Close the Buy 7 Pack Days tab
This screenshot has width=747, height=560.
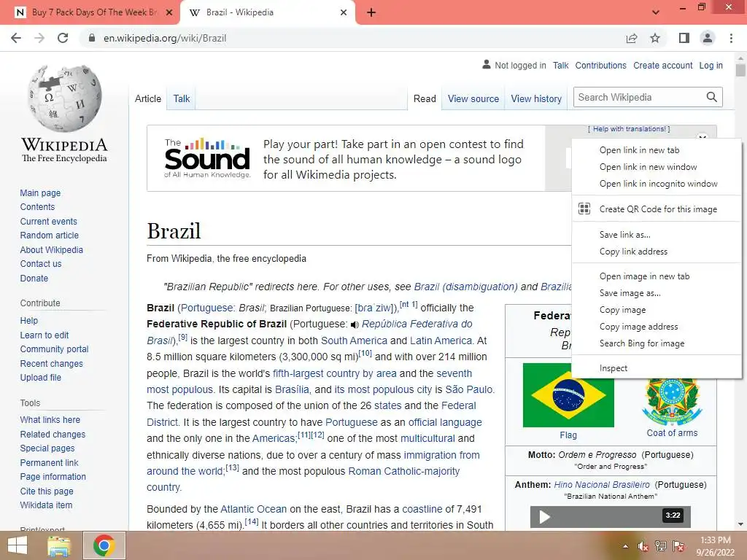pyautogui.click(x=169, y=12)
